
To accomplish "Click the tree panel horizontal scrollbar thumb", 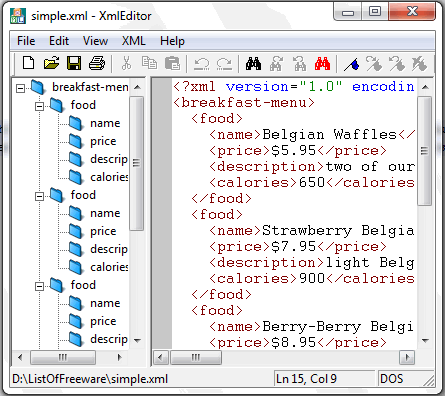I will tap(63, 358).
